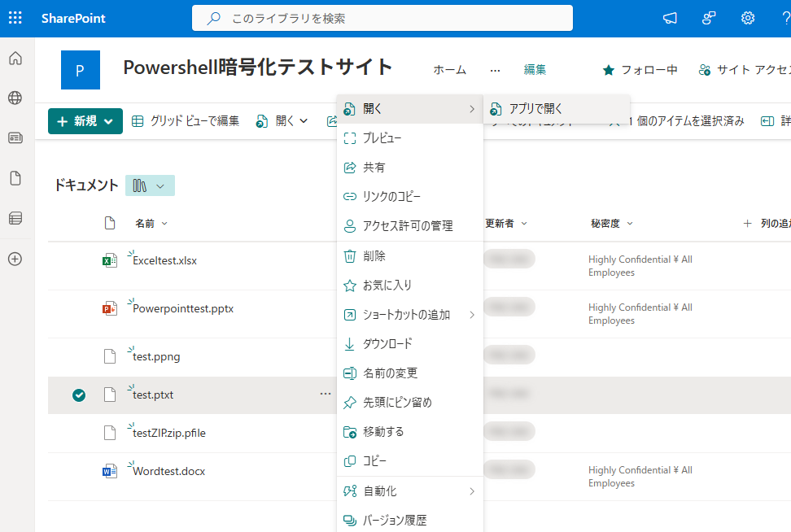Open Exceltest.xlsx via its Excel file icon
The width and height of the screenshot is (791, 532).
109,259
